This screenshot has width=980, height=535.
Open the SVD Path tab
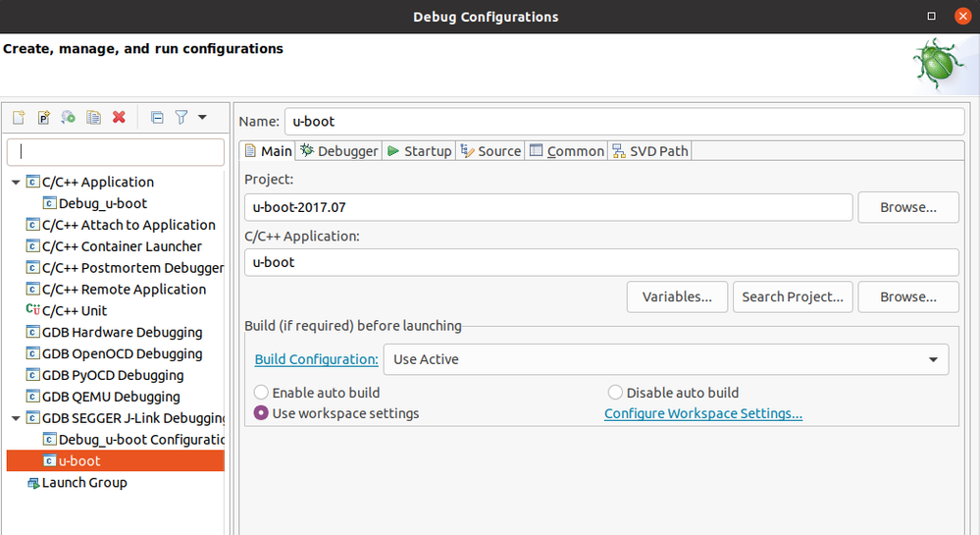(649, 151)
